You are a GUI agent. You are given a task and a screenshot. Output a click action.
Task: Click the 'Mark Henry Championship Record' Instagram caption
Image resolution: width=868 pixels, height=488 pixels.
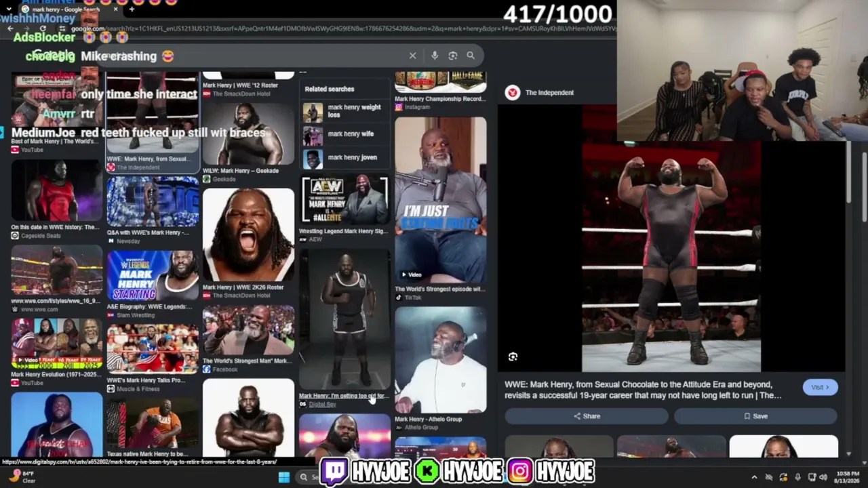pos(440,99)
